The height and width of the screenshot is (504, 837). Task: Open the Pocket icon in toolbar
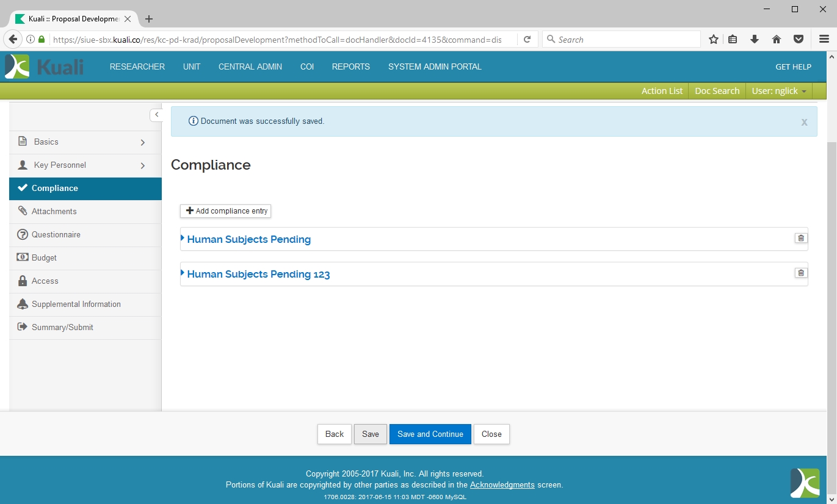(x=799, y=40)
